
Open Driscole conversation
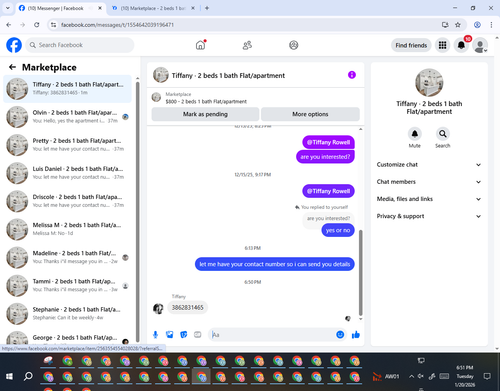(67, 201)
